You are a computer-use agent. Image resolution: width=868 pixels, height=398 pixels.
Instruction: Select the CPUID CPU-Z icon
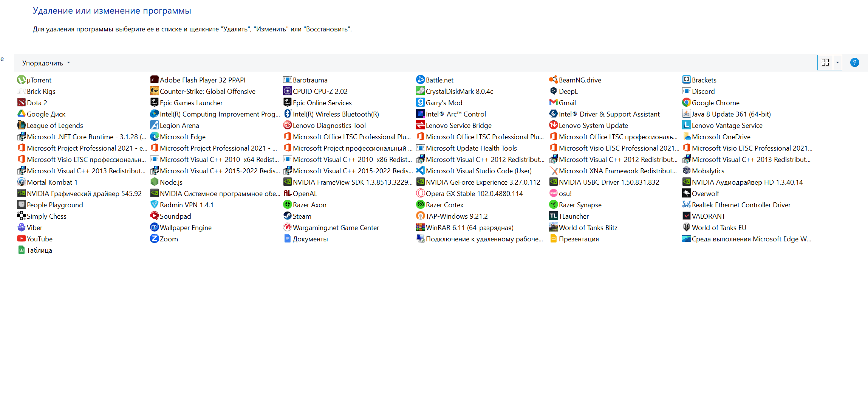tap(288, 91)
